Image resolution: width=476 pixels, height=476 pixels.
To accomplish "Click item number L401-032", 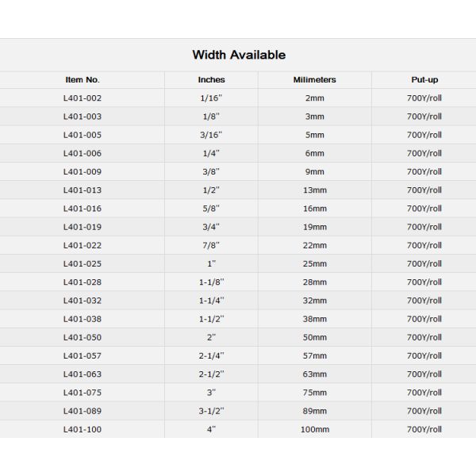I will [83, 301].
